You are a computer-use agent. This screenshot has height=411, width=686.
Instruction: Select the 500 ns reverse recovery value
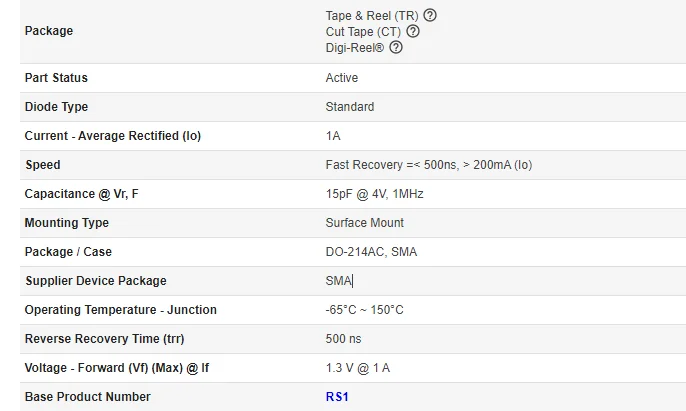[343, 339]
